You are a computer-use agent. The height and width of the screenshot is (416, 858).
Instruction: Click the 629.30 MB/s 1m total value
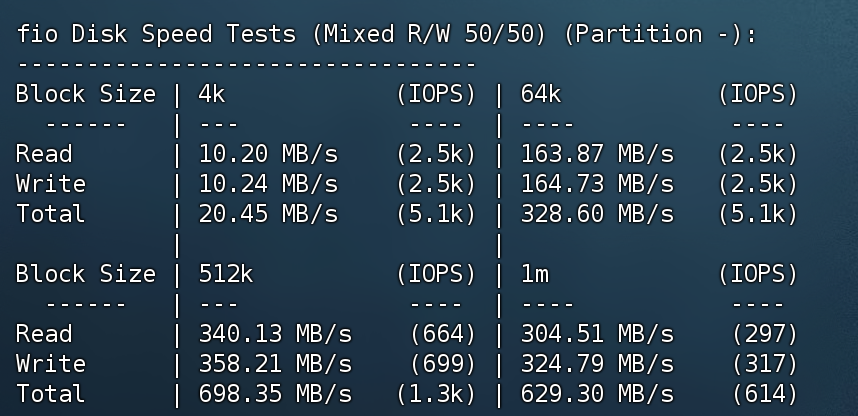[x=597, y=394]
